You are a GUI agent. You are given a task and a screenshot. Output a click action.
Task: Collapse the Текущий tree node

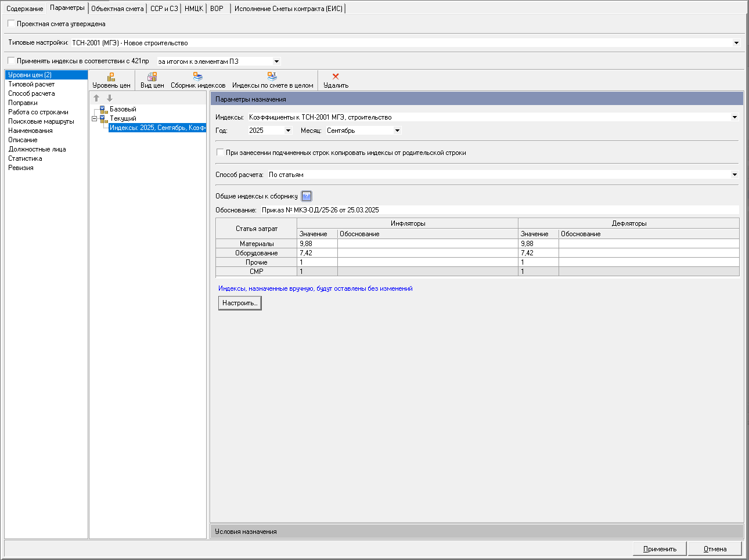[x=94, y=118]
